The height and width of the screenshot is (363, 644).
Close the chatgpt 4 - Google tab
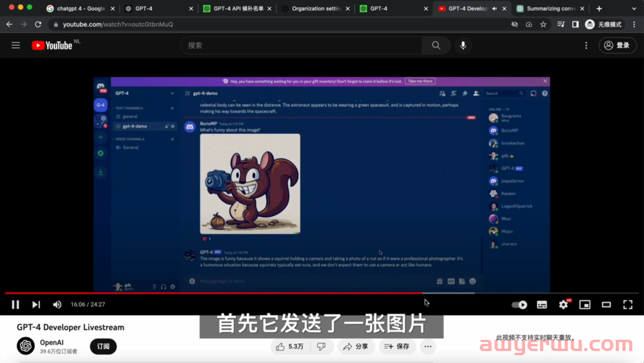[113, 8]
